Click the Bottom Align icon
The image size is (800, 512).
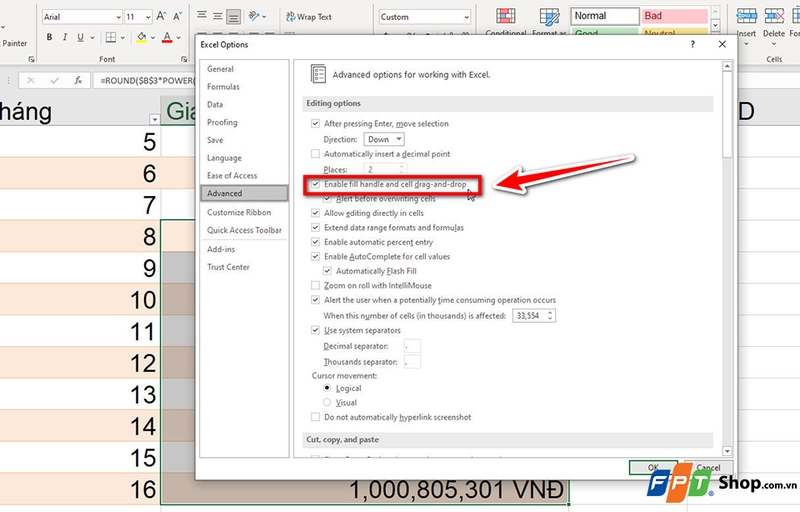click(x=234, y=17)
